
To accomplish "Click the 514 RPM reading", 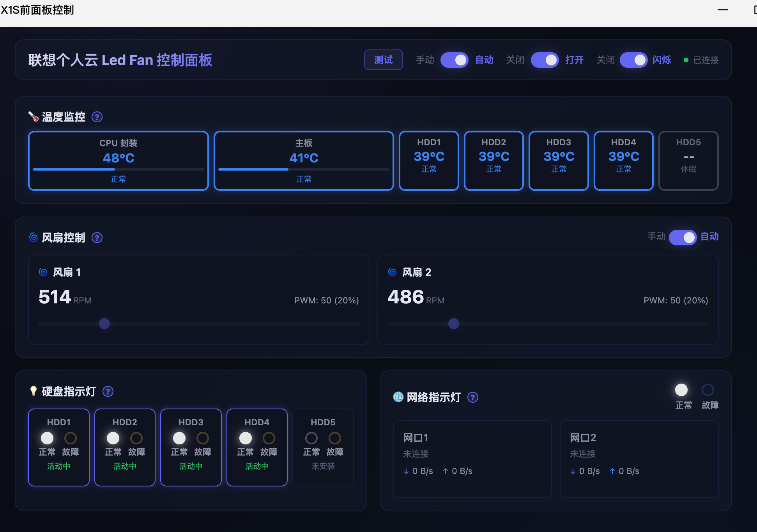I will [x=65, y=297].
